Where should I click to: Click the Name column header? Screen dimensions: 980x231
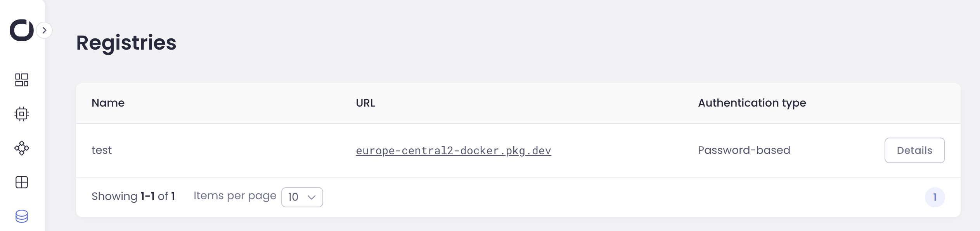click(x=108, y=103)
